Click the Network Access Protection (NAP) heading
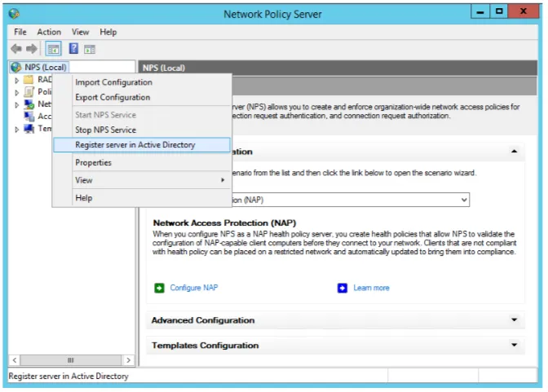 click(224, 223)
